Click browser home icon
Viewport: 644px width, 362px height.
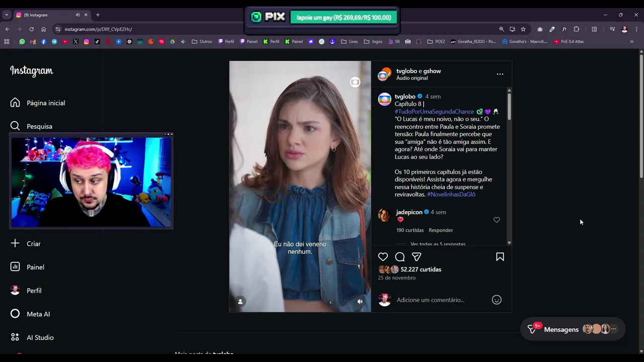click(x=43, y=29)
